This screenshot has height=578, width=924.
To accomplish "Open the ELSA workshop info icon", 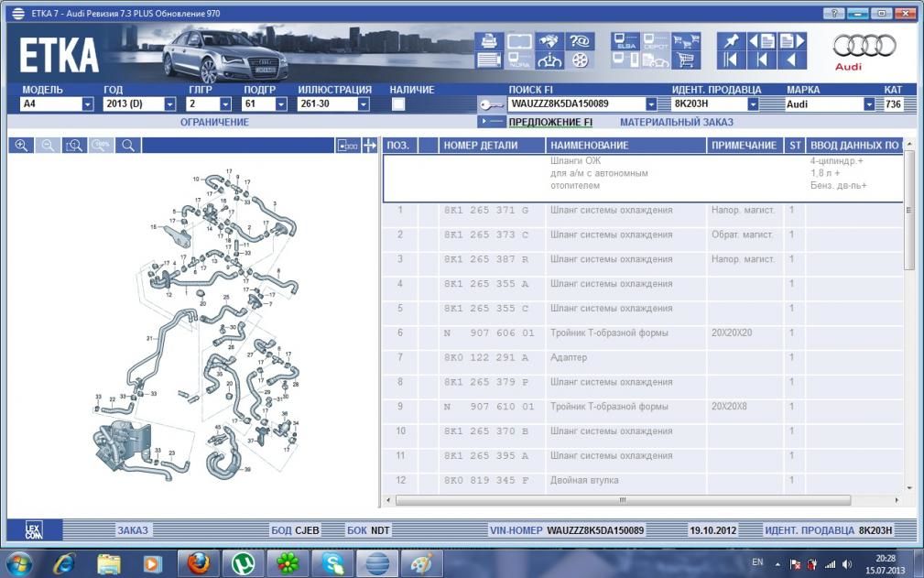I will (625, 41).
